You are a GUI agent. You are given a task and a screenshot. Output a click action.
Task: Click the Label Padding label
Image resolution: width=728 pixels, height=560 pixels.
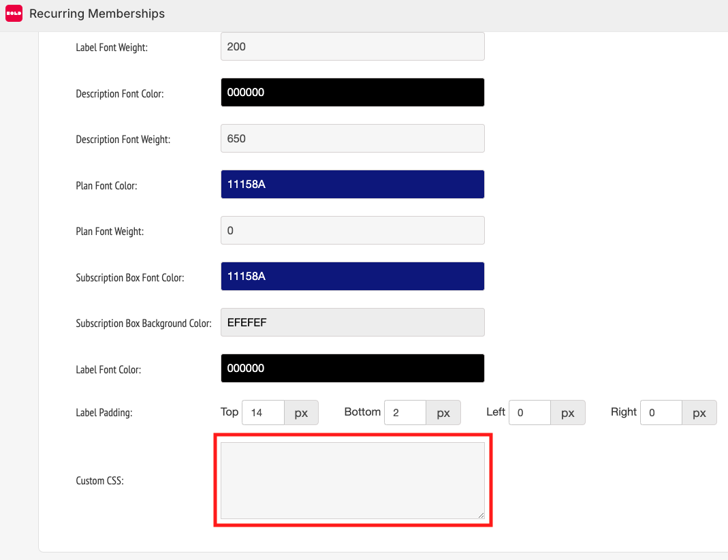104,412
